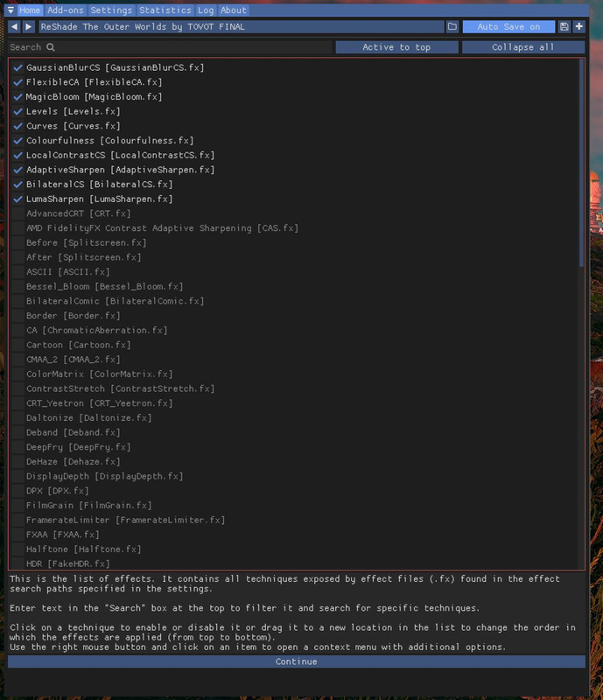Select the HDR [FakeHDR.fx] row
This screenshot has height=700, width=603.
pos(68,563)
